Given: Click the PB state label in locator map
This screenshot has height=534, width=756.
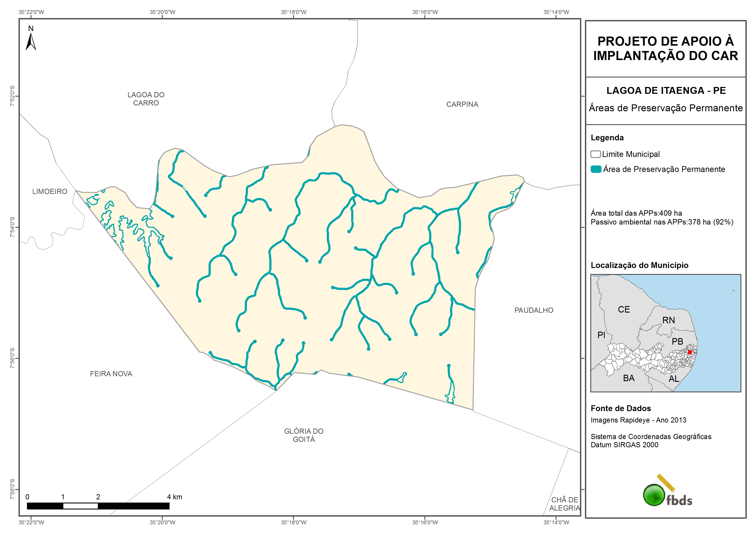Looking at the screenshot, I should 677,342.
